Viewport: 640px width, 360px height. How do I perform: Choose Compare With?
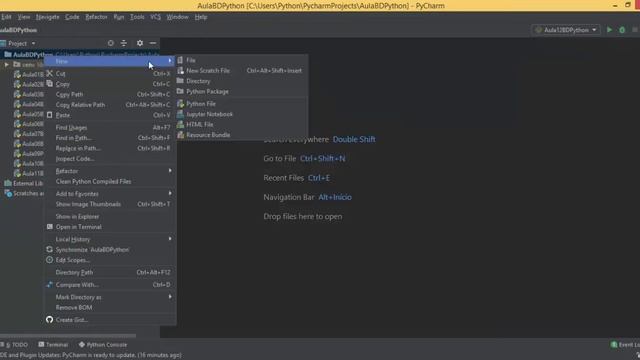click(110, 284)
